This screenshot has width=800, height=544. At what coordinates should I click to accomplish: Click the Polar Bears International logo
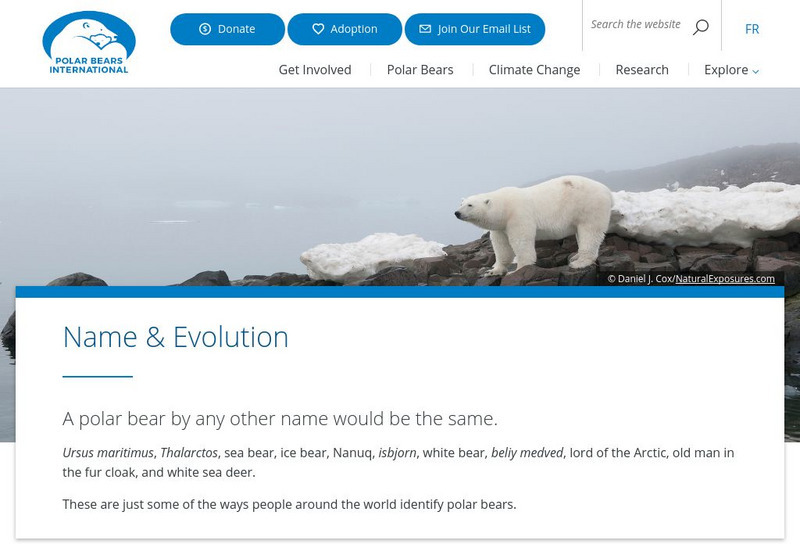[x=89, y=42]
